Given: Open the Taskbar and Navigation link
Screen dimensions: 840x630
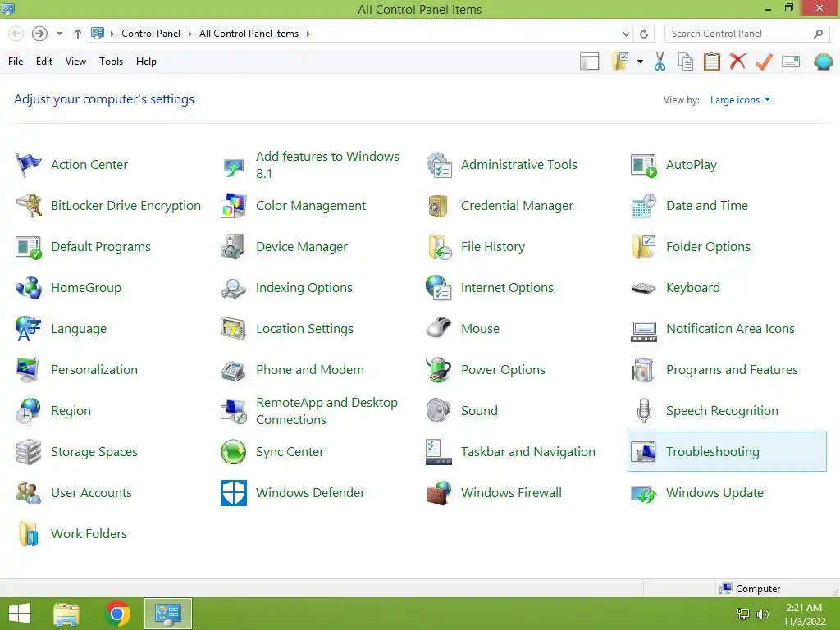Looking at the screenshot, I should (527, 452).
